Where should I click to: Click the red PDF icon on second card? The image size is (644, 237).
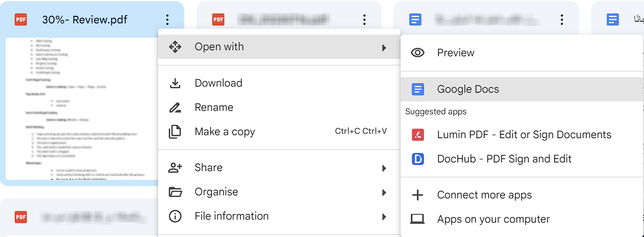coord(218,19)
